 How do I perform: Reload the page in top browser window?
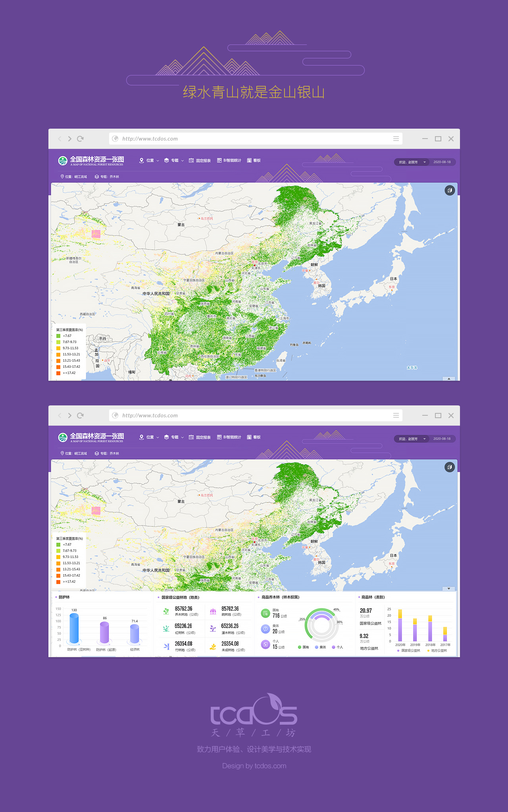pos(80,139)
